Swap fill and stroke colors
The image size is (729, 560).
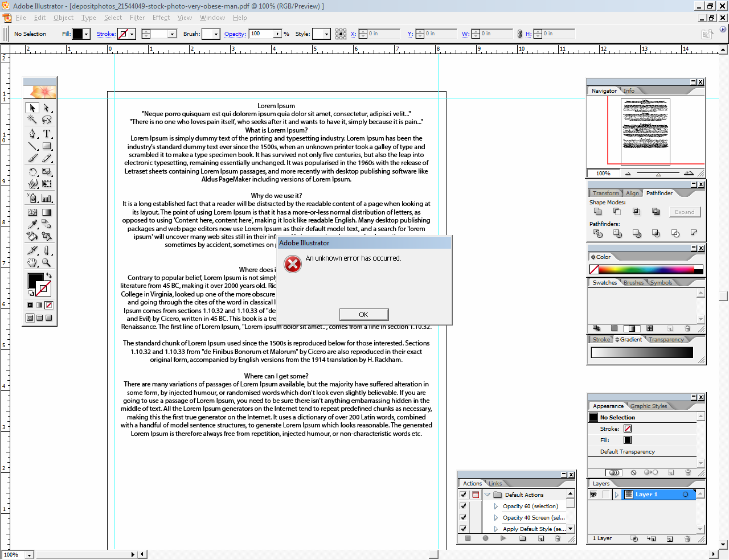49,275
